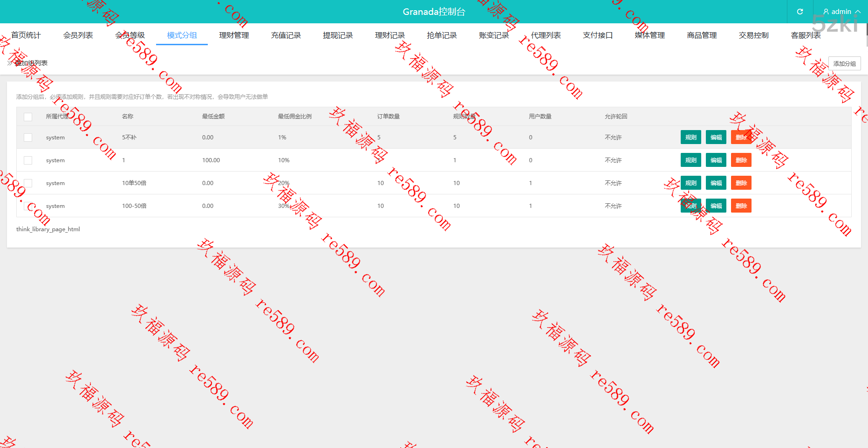Go to the 首页统计 tab
This screenshot has width=868, height=448.
click(26, 35)
